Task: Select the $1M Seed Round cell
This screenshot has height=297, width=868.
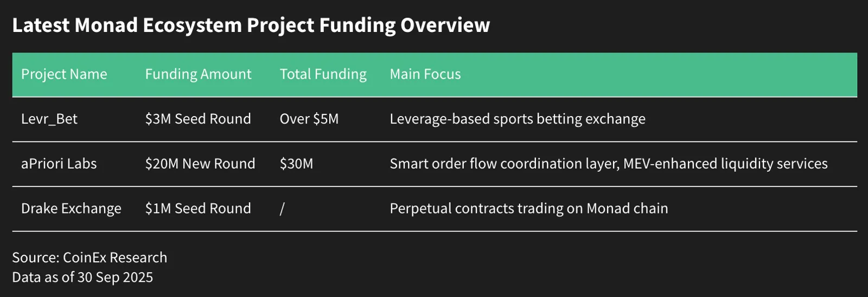Action: 198,209
